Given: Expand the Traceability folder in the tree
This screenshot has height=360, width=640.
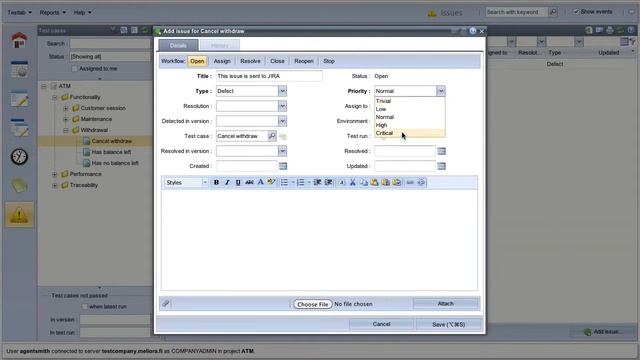Looking at the screenshot, I should [x=55, y=185].
